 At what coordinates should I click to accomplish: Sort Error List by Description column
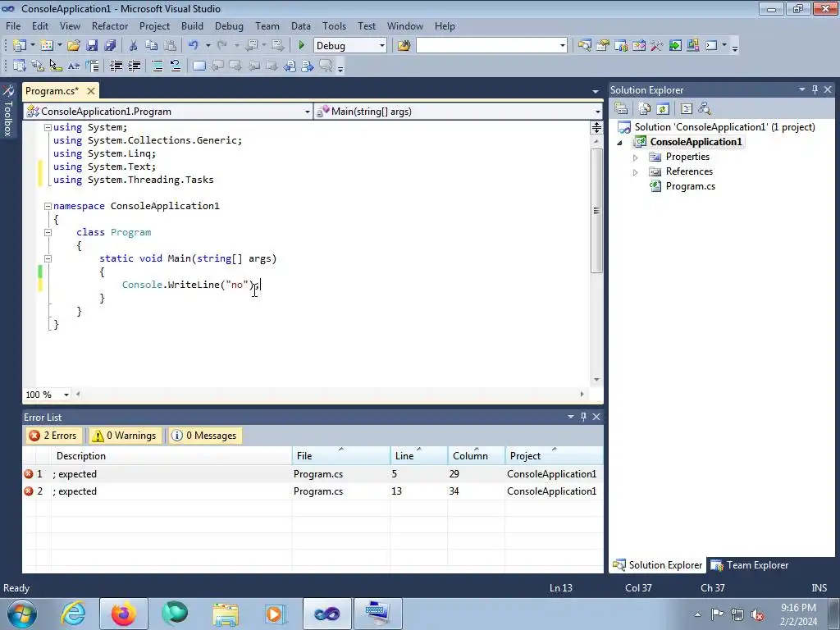[171, 456]
